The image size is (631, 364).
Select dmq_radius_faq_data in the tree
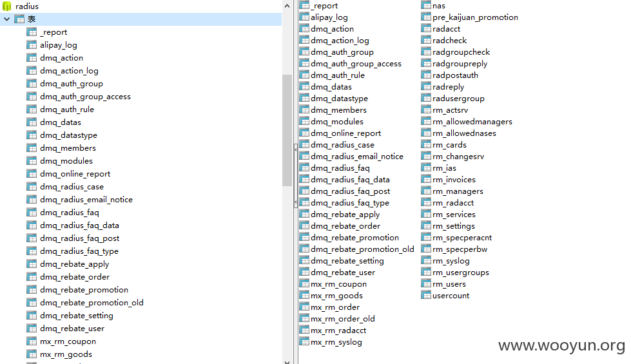(79, 225)
